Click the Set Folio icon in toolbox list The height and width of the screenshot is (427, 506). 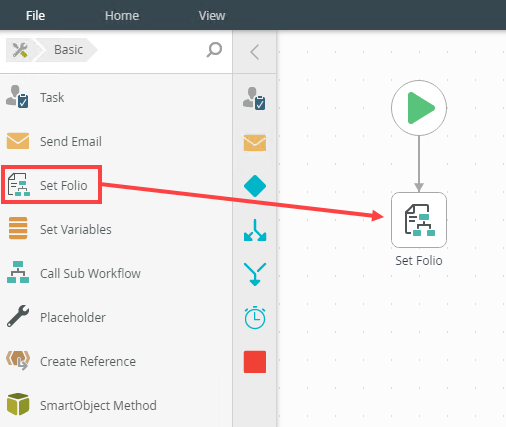19,184
